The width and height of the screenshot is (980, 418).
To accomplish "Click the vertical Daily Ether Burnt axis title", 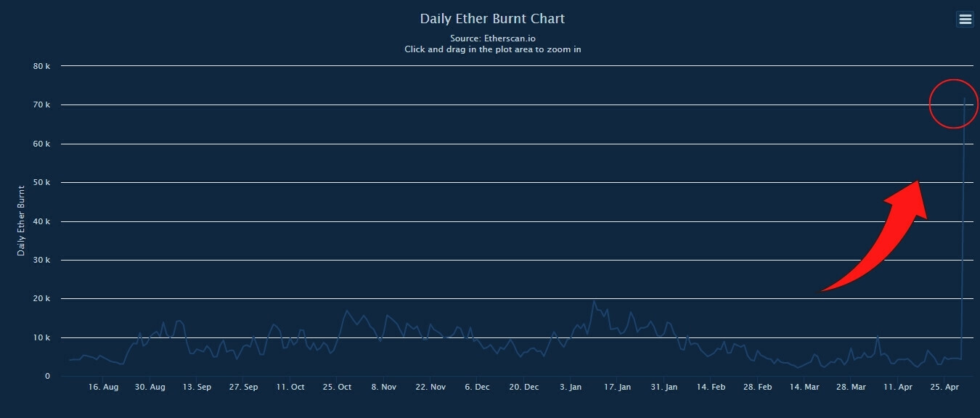I will [x=21, y=220].
